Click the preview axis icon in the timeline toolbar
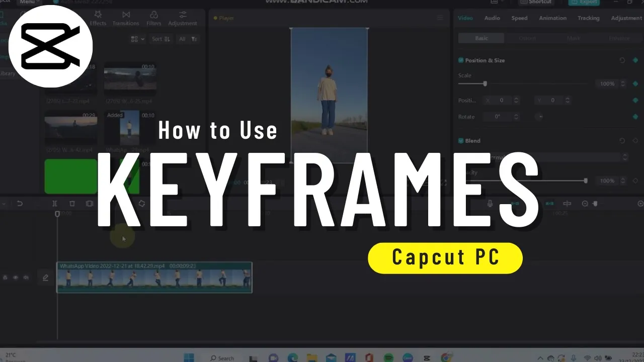 tap(567, 204)
